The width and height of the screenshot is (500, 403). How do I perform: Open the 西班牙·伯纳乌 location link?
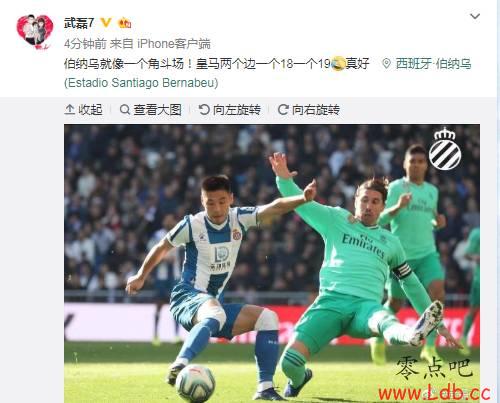point(433,63)
